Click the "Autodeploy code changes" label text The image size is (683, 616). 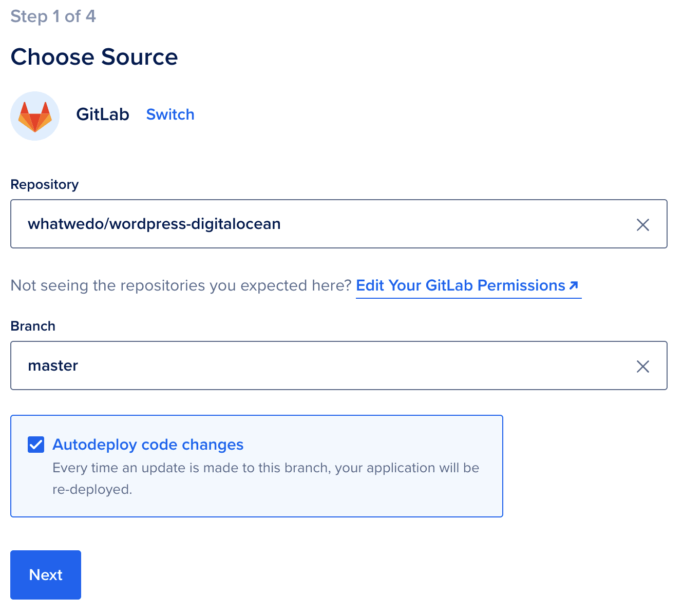click(148, 445)
